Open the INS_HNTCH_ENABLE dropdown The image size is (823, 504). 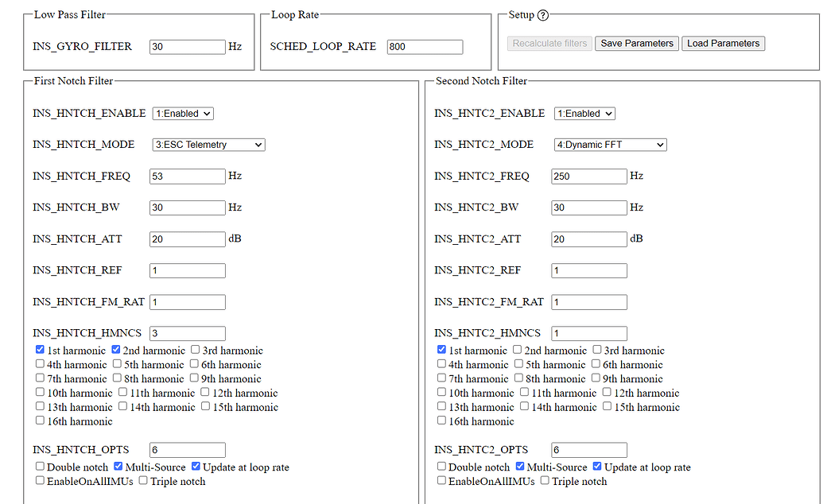pyautogui.click(x=182, y=113)
